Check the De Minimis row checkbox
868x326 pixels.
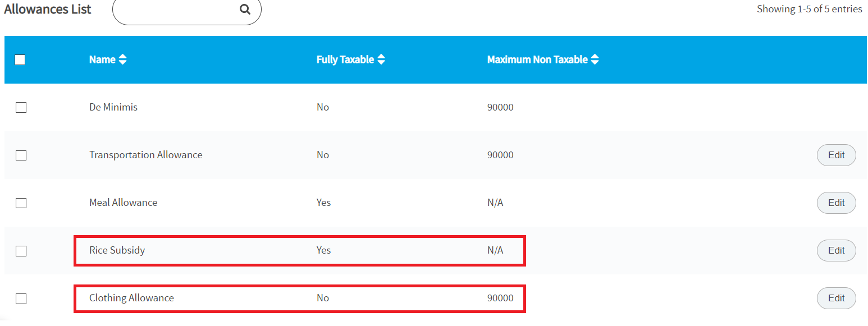21,108
